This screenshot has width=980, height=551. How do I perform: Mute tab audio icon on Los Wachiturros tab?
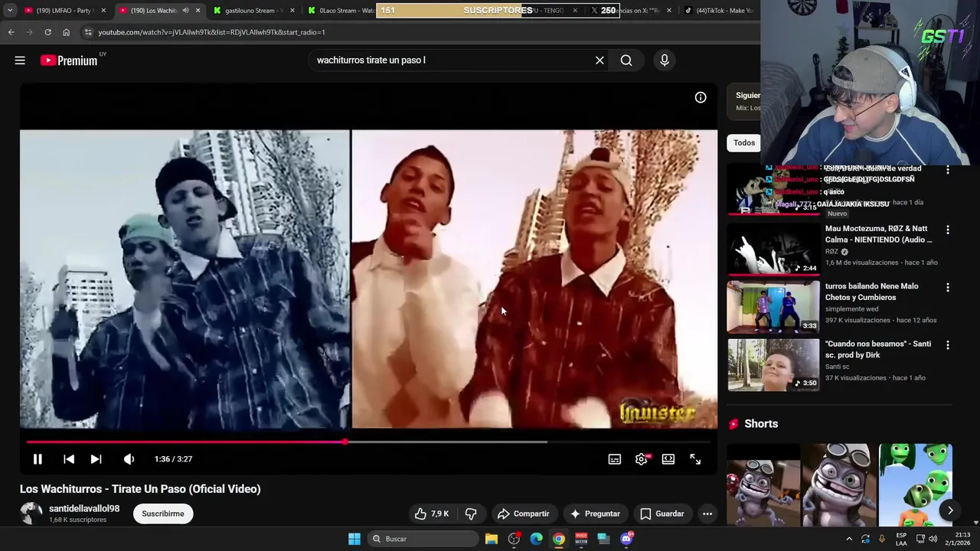185,11
